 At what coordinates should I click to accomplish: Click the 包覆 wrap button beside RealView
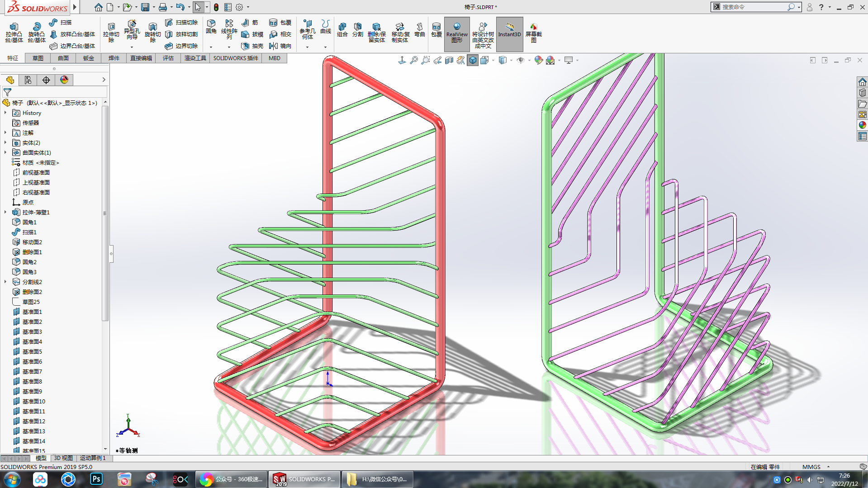point(436,30)
